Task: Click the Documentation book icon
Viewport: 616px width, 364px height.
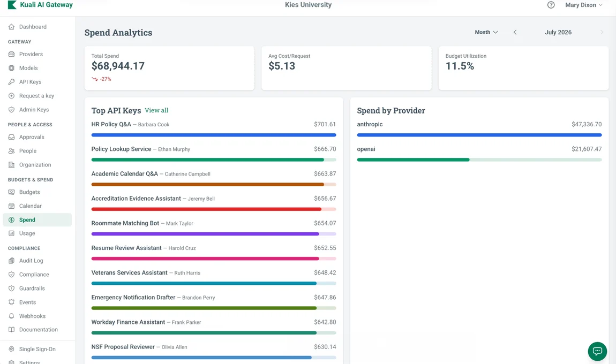Action: (11, 329)
